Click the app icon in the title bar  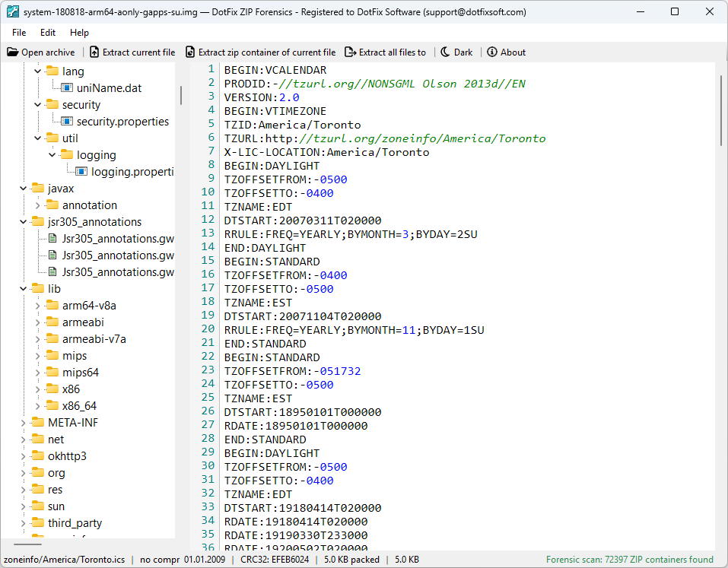click(12, 11)
